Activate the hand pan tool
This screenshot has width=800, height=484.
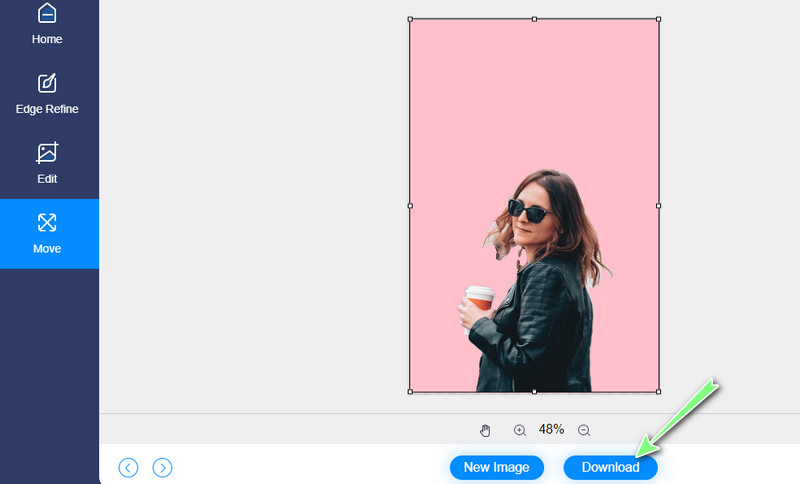coord(486,430)
